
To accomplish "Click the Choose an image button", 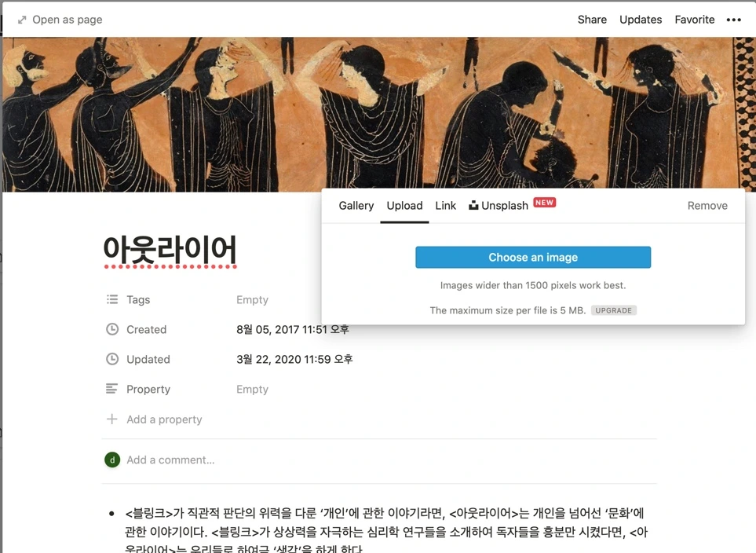I will 533,257.
